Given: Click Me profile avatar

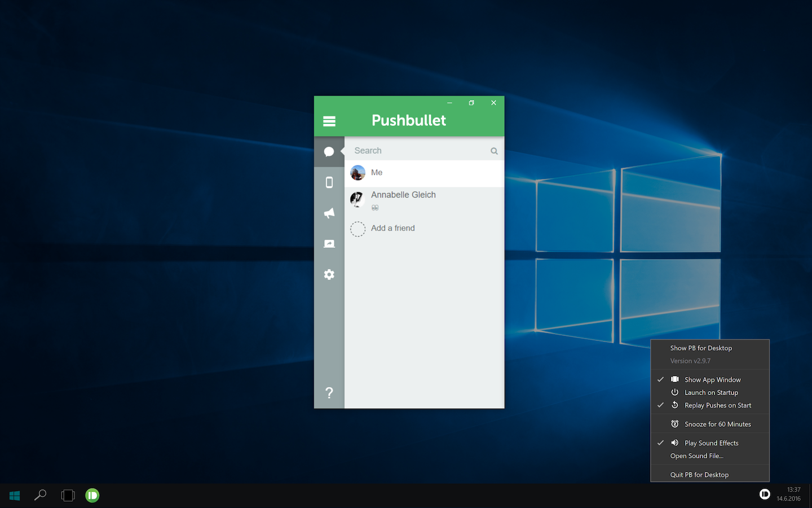Looking at the screenshot, I should [x=358, y=173].
